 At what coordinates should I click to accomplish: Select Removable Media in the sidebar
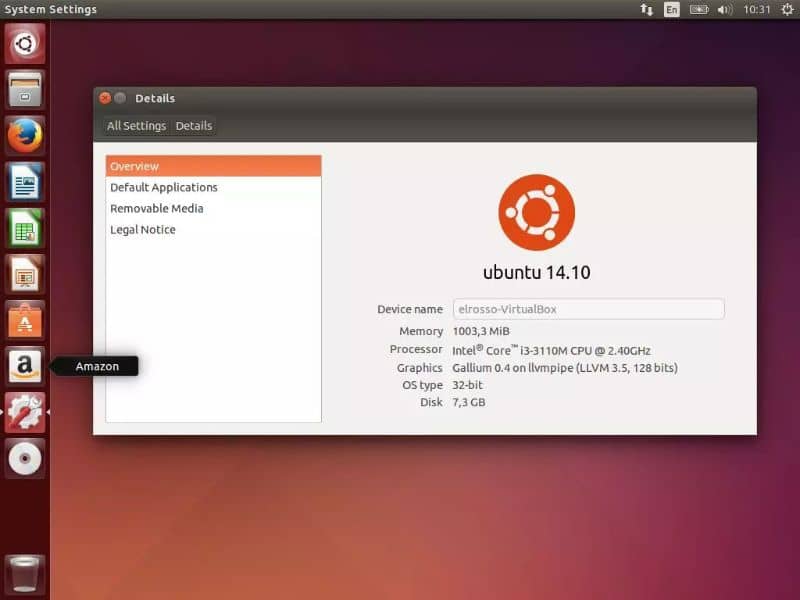point(213,208)
